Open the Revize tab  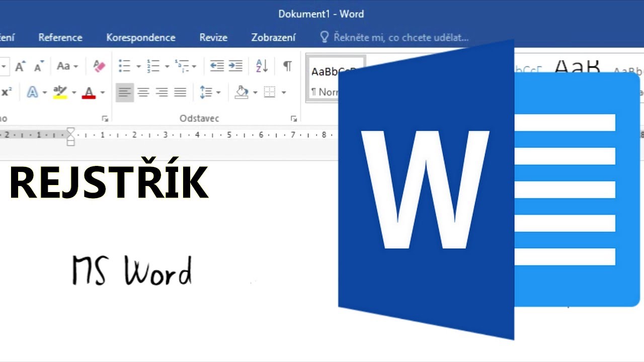click(213, 38)
